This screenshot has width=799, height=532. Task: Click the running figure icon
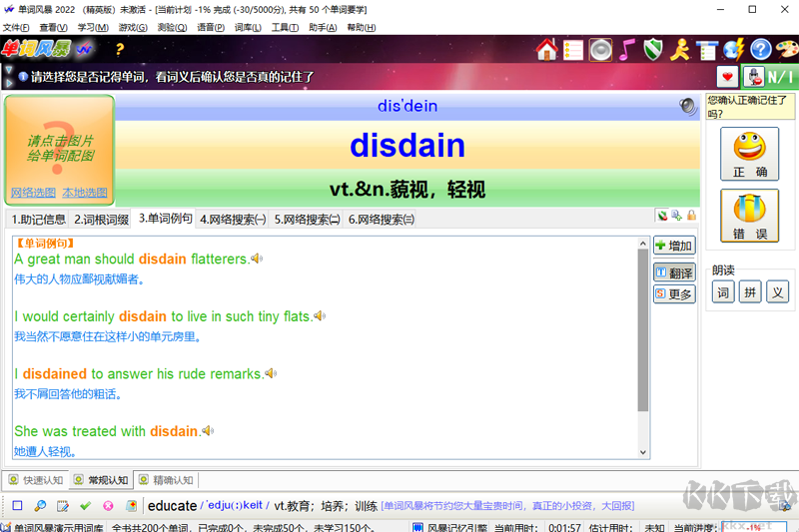[x=680, y=49]
